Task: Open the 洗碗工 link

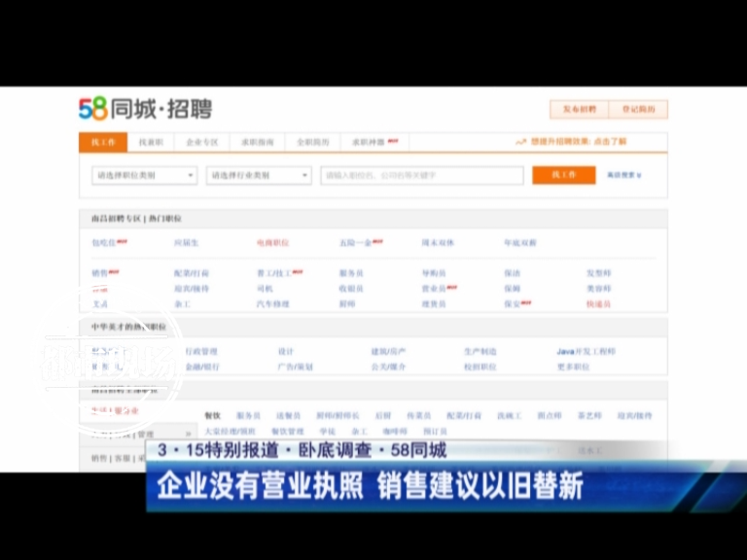Action: 510,416
